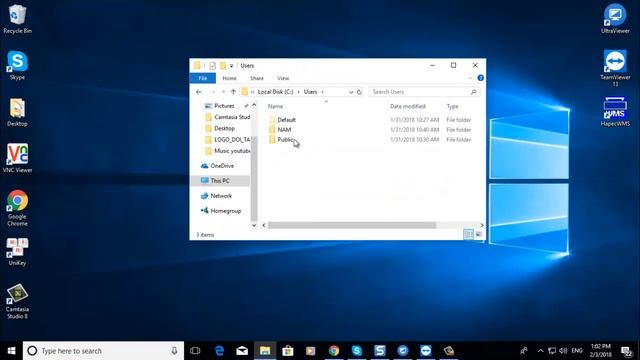This screenshot has height=360, width=640.
Task: Click the horizontal scrollbar in file list
Action: point(352,225)
